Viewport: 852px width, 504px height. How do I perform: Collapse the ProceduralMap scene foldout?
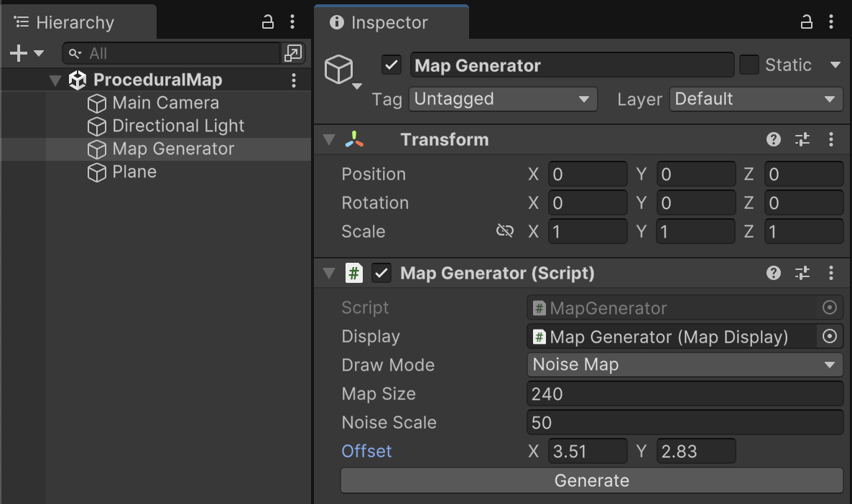coord(55,80)
